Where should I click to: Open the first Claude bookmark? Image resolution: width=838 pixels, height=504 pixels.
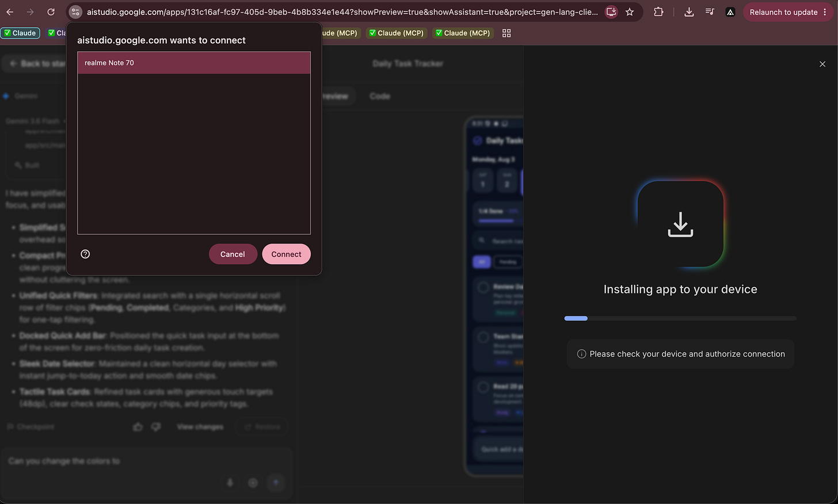[20, 33]
